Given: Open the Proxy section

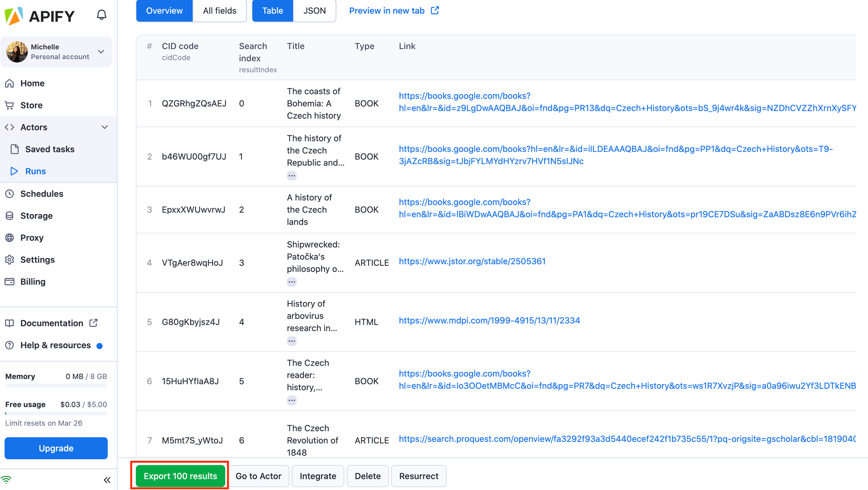Looking at the screenshot, I should coord(31,238).
